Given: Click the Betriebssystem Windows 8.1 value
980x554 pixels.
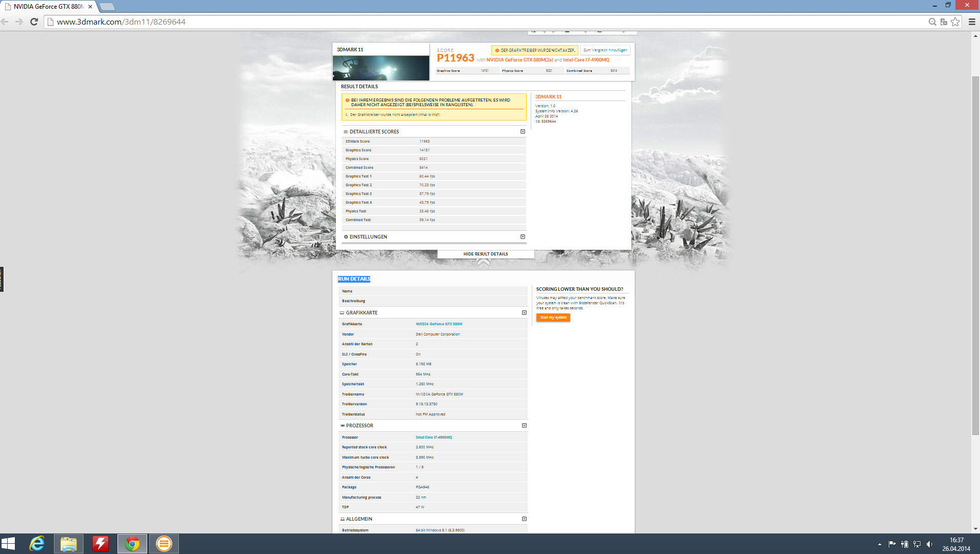Looking at the screenshot, I should pyautogui.click(x=440, y=530).
